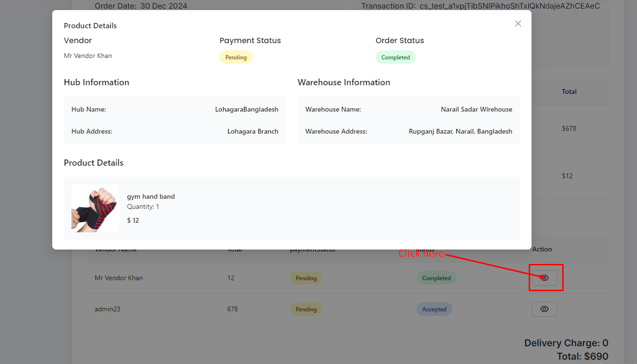Click the Total column header at top right

[569, 91]
